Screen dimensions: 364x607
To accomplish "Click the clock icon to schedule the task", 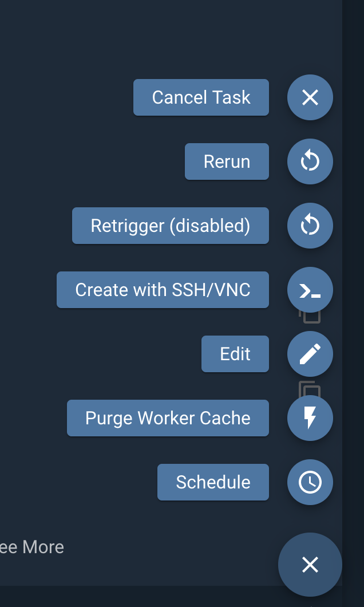I will [x=310, y=482].
